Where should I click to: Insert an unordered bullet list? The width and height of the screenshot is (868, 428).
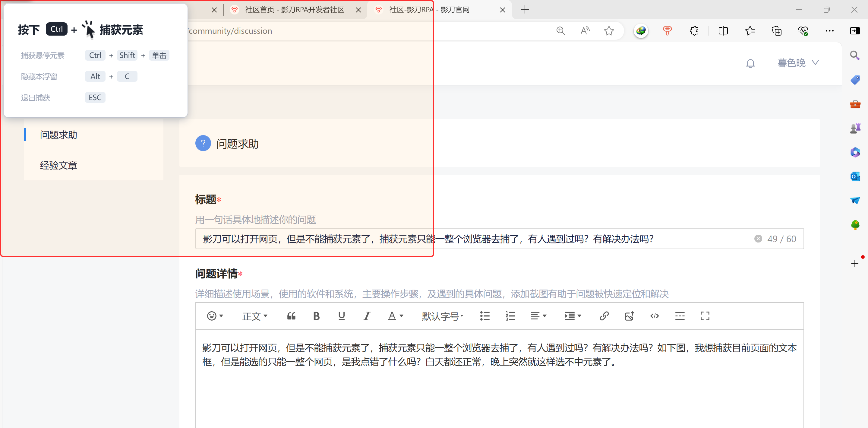click(x=485, y=316)
